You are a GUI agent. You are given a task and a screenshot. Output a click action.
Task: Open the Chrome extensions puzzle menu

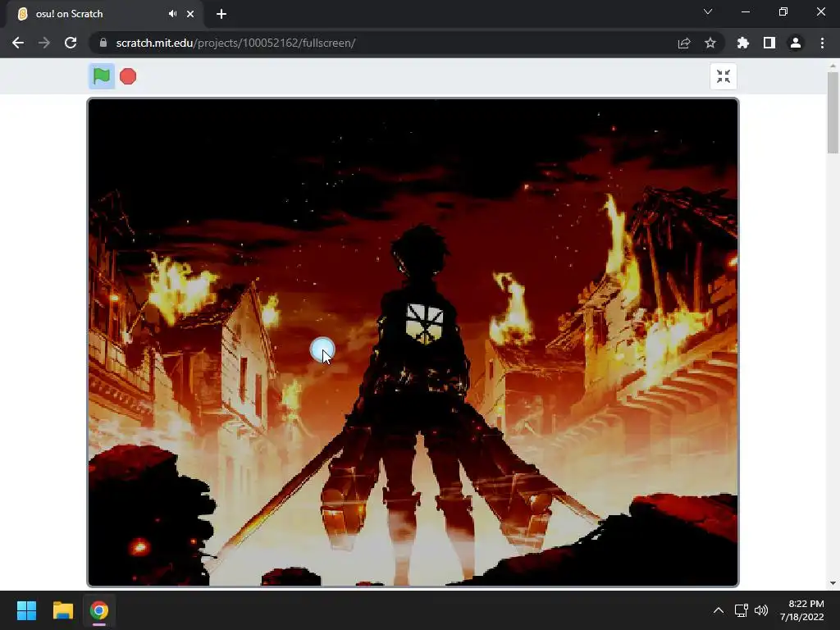point(743,43)
